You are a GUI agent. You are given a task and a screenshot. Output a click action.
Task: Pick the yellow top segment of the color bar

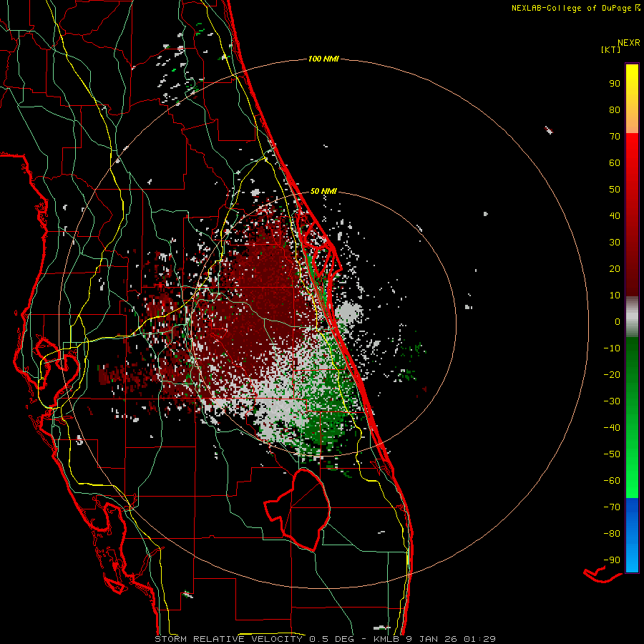pyautogui.click(x=632, y=99)
